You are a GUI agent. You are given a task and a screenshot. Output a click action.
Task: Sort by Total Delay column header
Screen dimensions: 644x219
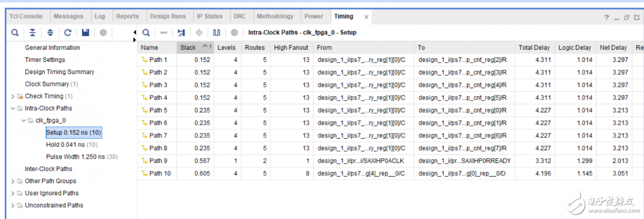pos(534,48)
